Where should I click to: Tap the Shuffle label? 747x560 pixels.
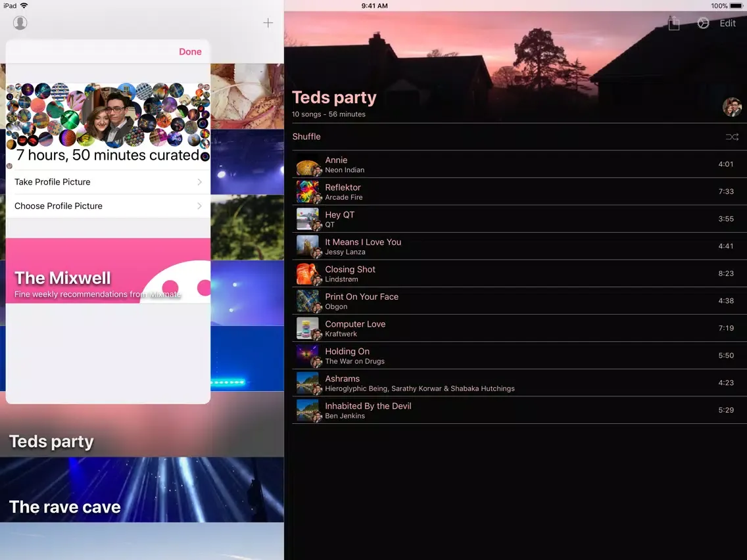[x=306, y=137]
